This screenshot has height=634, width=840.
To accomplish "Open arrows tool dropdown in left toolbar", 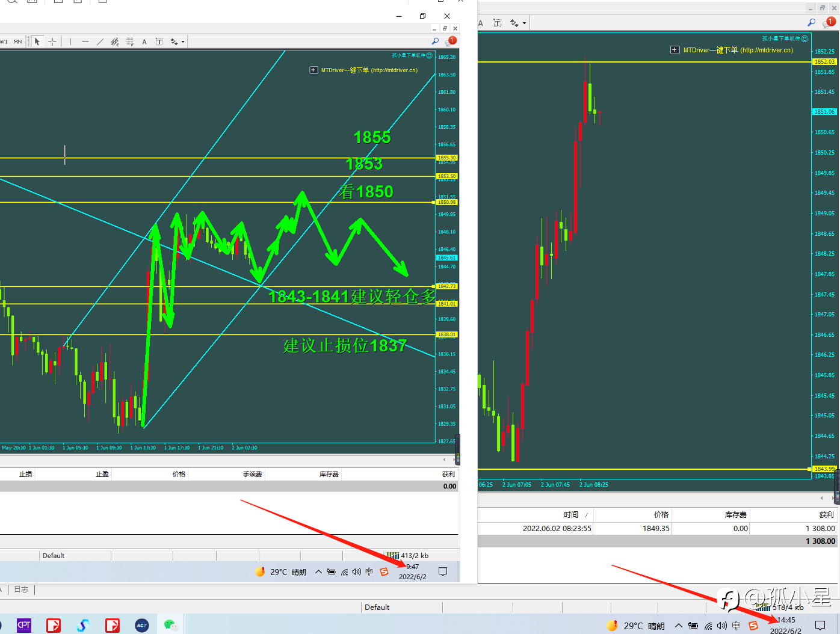I will click(x=183, y=42).
